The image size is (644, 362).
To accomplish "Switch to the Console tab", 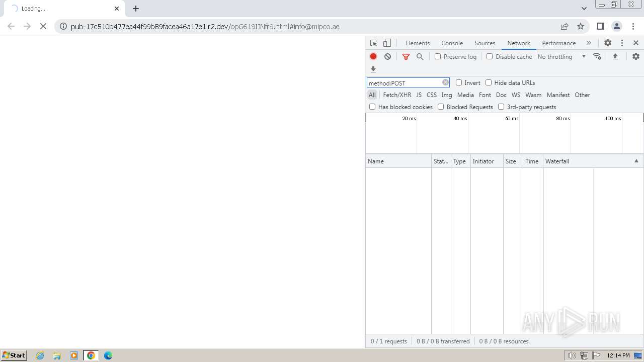I will pos(452,43).
